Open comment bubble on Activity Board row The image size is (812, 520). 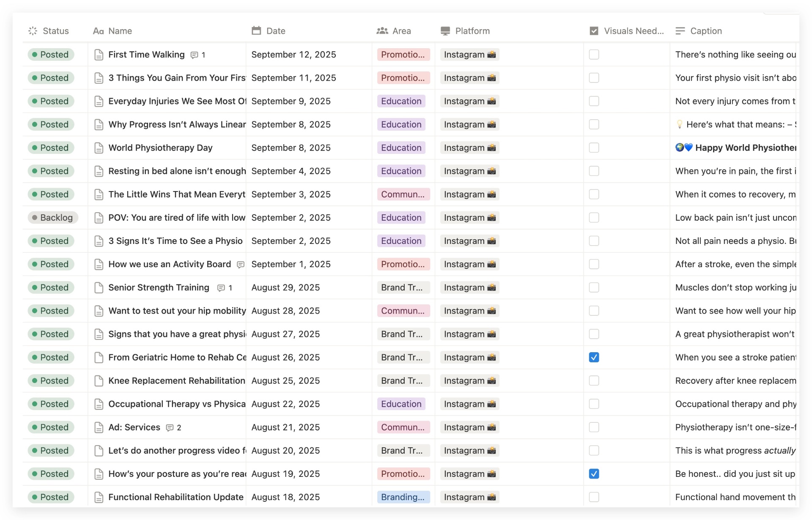241,265
